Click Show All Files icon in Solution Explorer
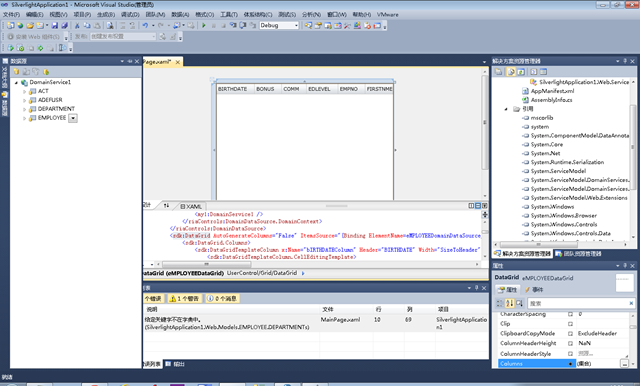The image size is (640, 386). pyautogui.click(x=511, y=72)
